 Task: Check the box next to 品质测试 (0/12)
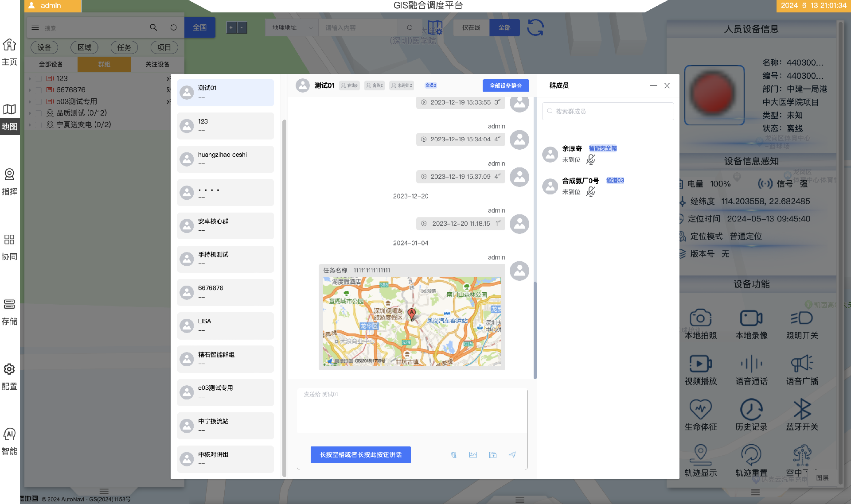pos(39,113)
